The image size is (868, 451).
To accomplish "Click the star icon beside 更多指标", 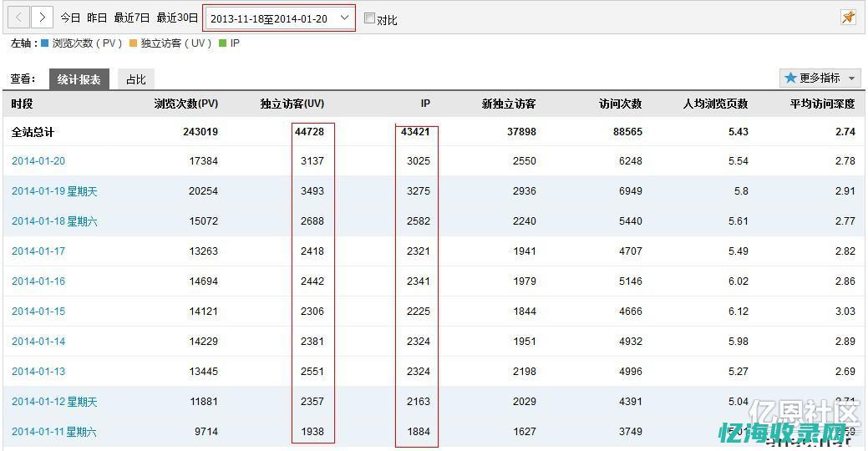I will tap(790, 78).
